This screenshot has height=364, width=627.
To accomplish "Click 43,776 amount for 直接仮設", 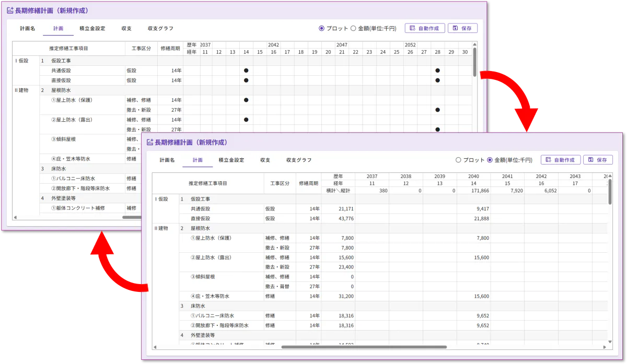I will (x=338, y=218).
